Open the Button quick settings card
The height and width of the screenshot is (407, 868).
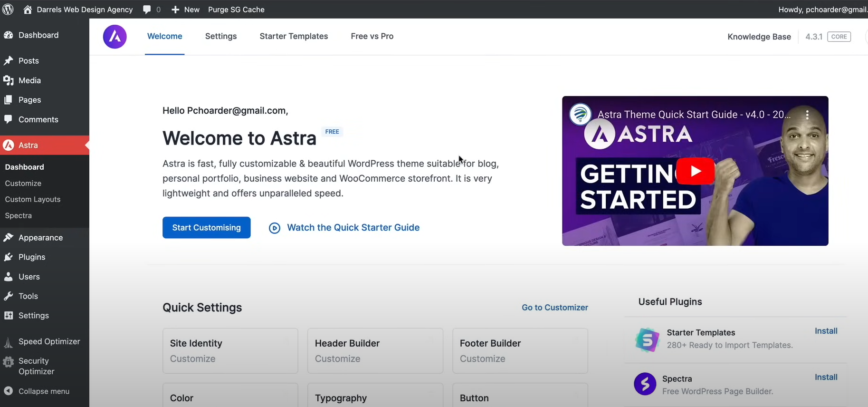coord(520,395)
